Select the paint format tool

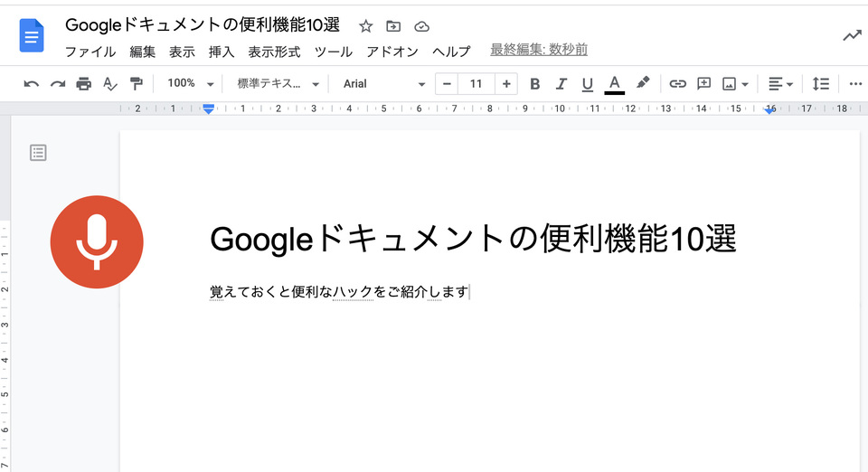(x=137, y=84)
